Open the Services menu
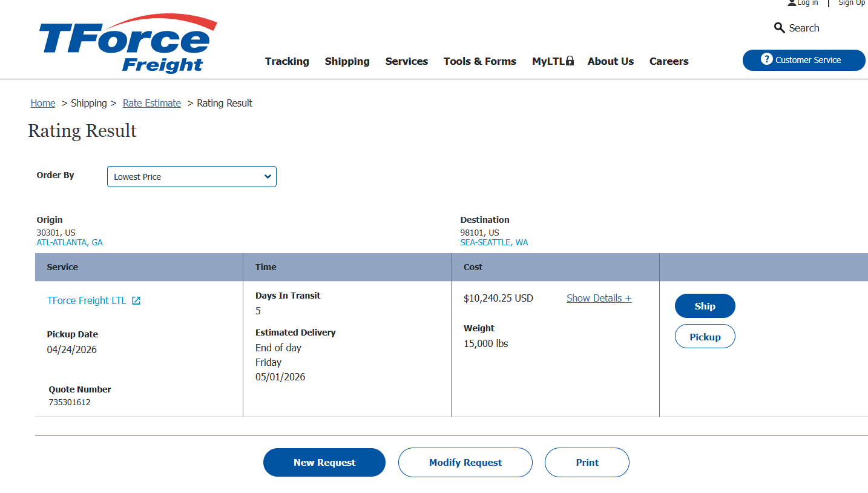This screenshot has width=868, height=493. coord(407,61)
